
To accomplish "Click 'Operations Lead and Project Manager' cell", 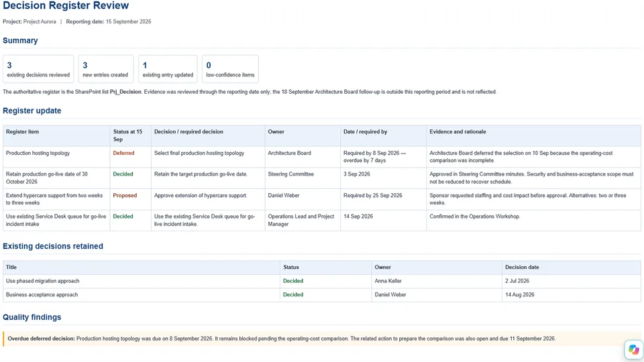I will point(301,220).
